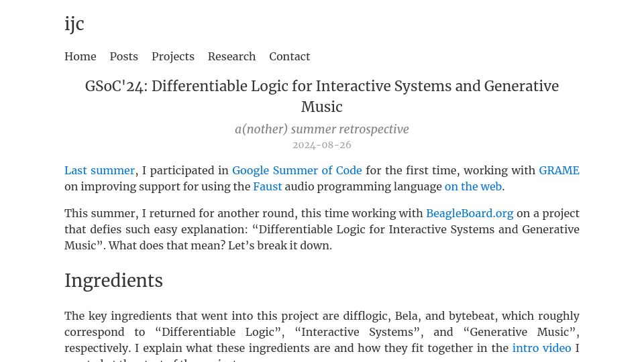Follow the 'on the web' link

pyautogui.click(x=473, y=186)
